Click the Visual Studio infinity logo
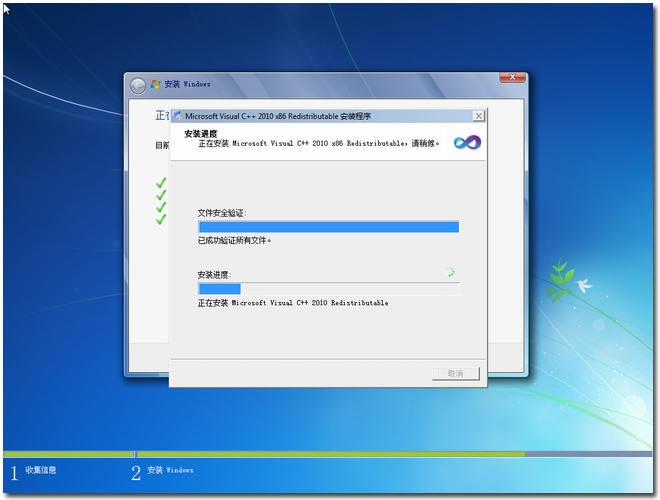The width and height of the screenshot is (660, 500). [467, 142]
